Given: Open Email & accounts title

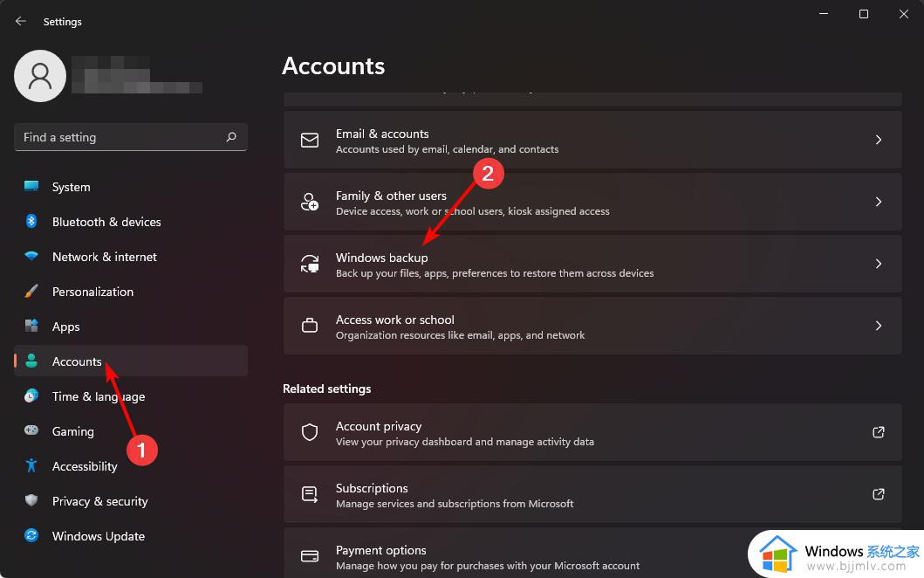Looking at the screenshot, I should click(382, 134).
